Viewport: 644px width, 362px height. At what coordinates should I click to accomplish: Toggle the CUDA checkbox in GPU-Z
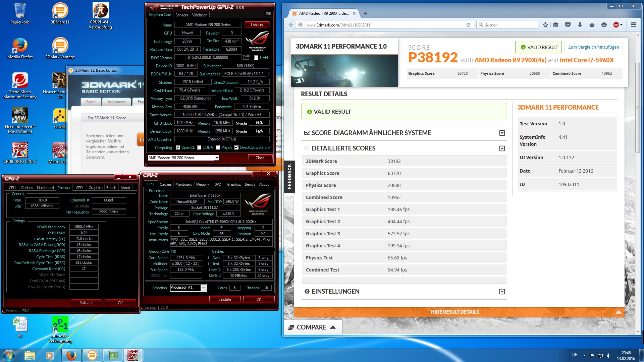tap(199, 147)
